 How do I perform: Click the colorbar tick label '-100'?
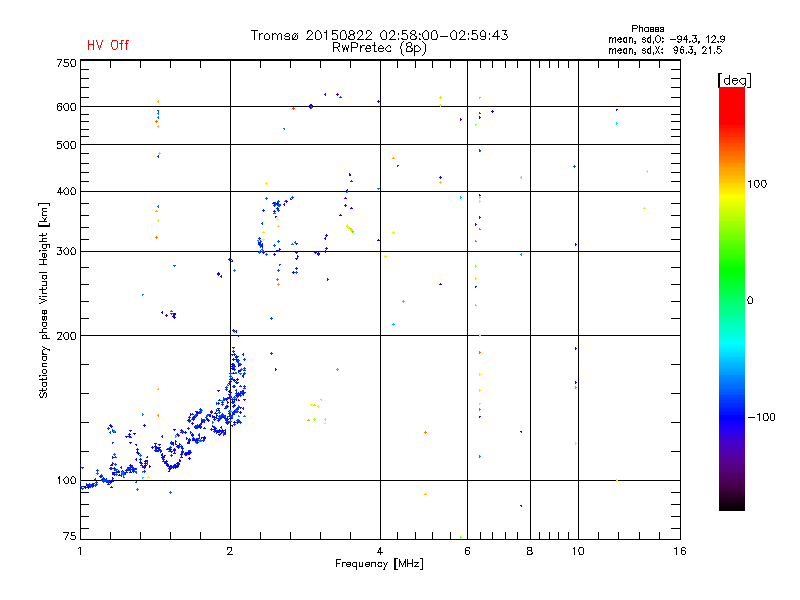coord(761,417)
